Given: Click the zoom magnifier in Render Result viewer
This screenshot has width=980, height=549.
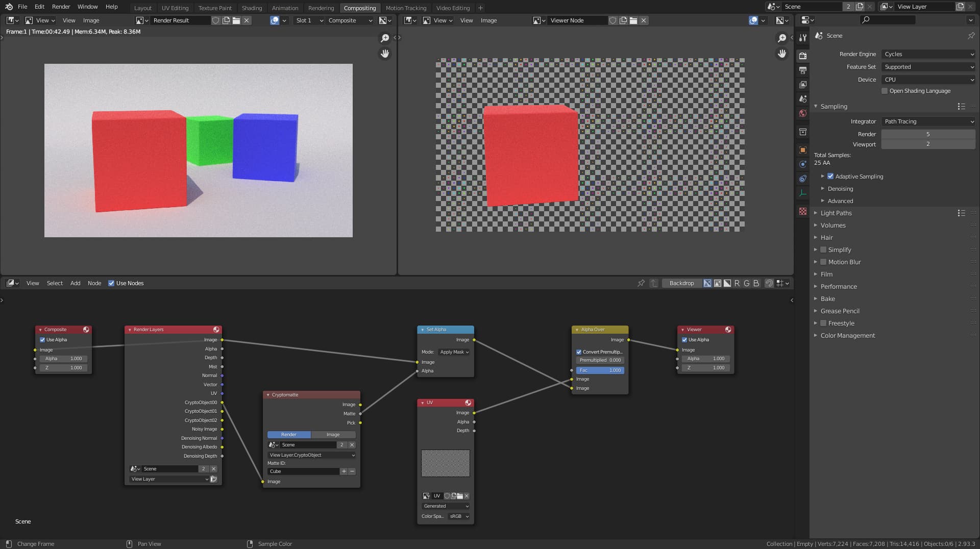Looking at the screenshot, I should pos(385,38).
